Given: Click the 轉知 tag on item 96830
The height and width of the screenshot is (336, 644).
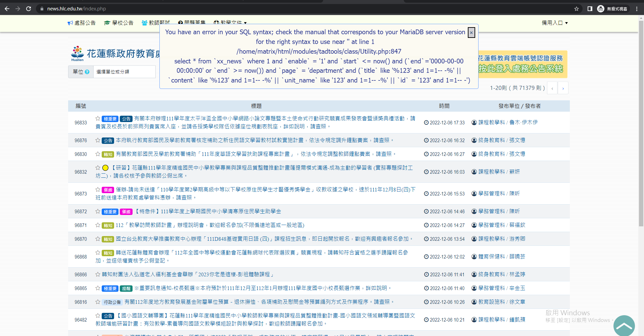Looking at the screenshot, I should tap(108, 154).
